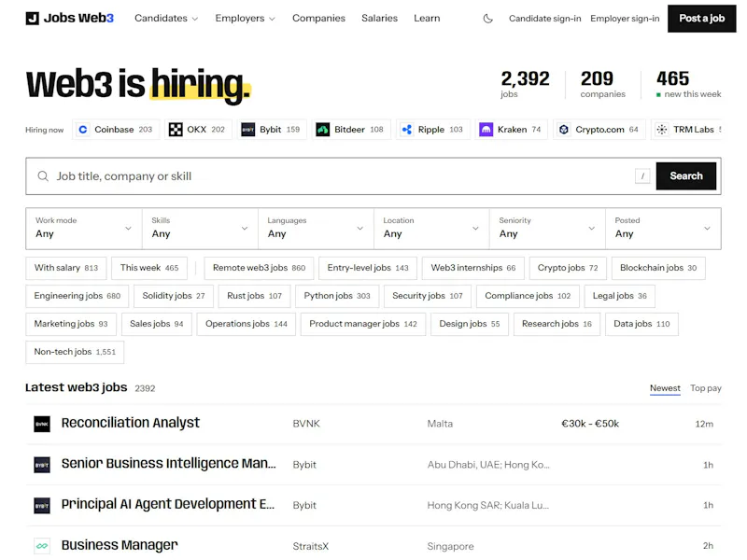The width and height of the screenshot is (747, 560).
Task: Click the OKX checkered logo icon
Action: 176,130
